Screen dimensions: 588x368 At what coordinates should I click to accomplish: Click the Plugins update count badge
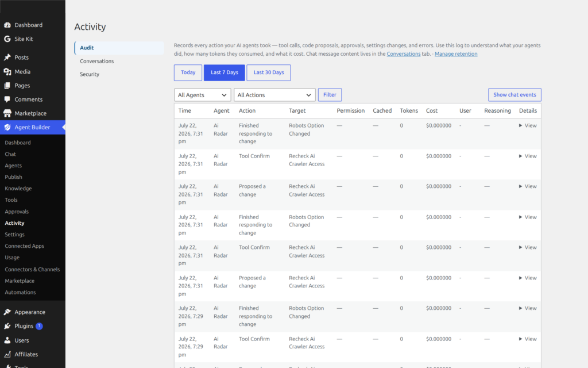click(x=39, y=326)
